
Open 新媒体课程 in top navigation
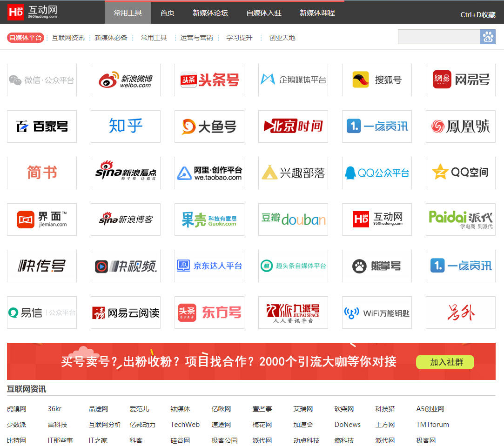point(317,13)
